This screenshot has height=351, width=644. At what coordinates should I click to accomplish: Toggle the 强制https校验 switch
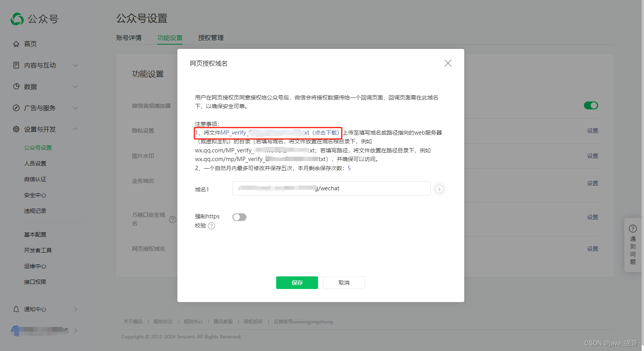tap(239, 217)
